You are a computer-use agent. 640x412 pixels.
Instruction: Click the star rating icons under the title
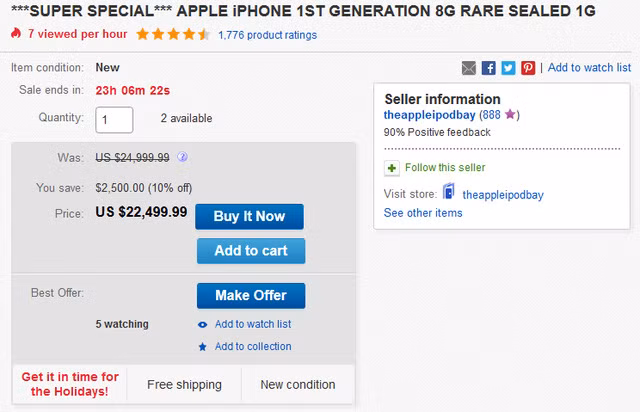(x=173, y=34)
